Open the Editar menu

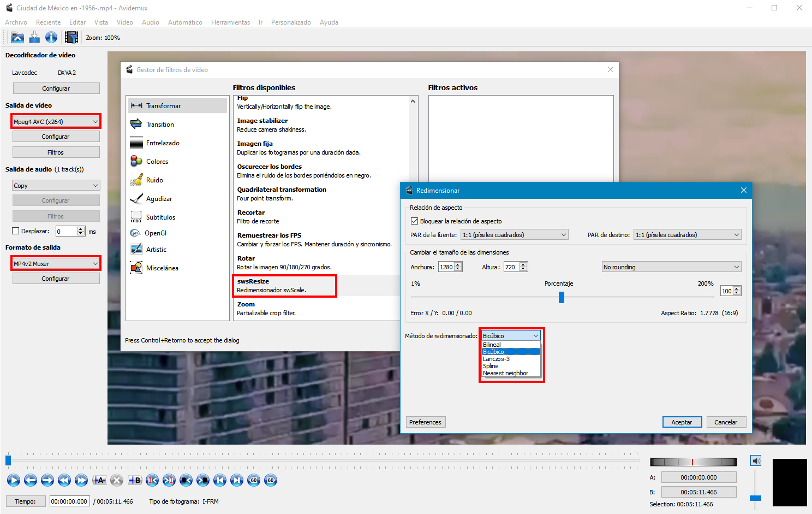[77, 22]
